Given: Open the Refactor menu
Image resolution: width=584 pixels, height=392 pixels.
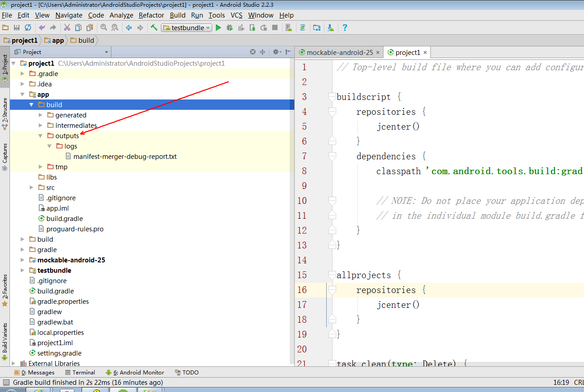Looking at the screenshot, I should [x=151, y=15].
